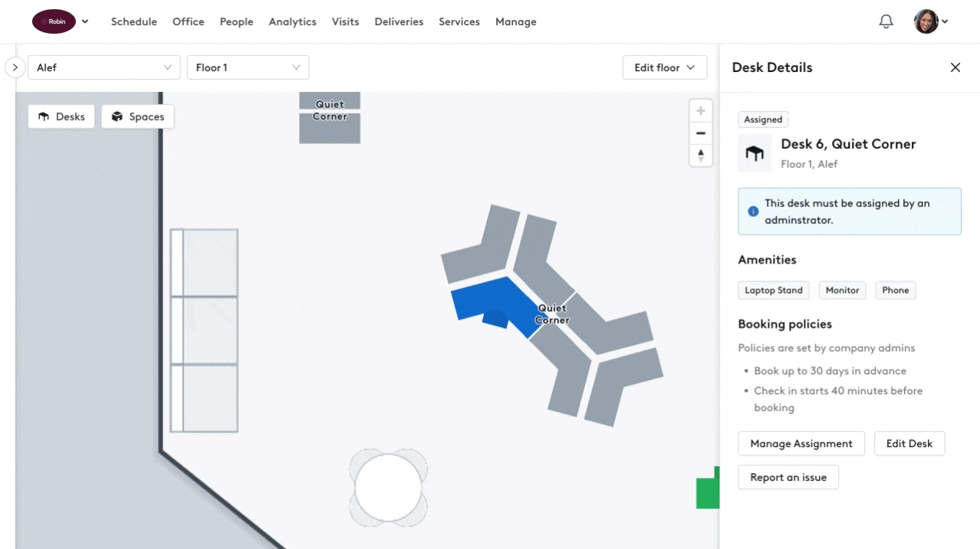Toggle the Desks map layer
This screenshot has width=980, height=549.
tap(61, 117)
